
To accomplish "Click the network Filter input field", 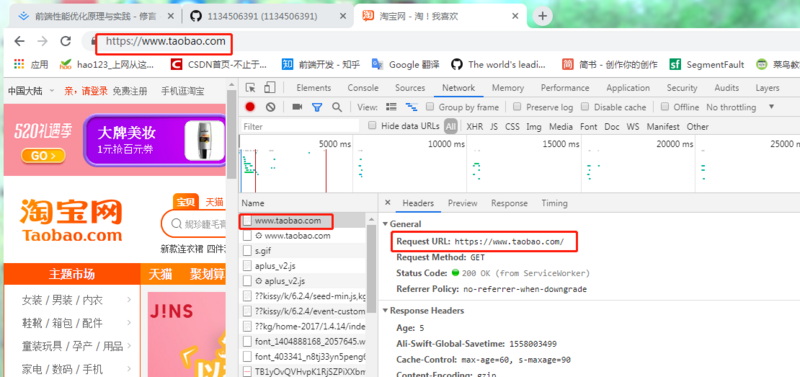I will coord(301,126).
